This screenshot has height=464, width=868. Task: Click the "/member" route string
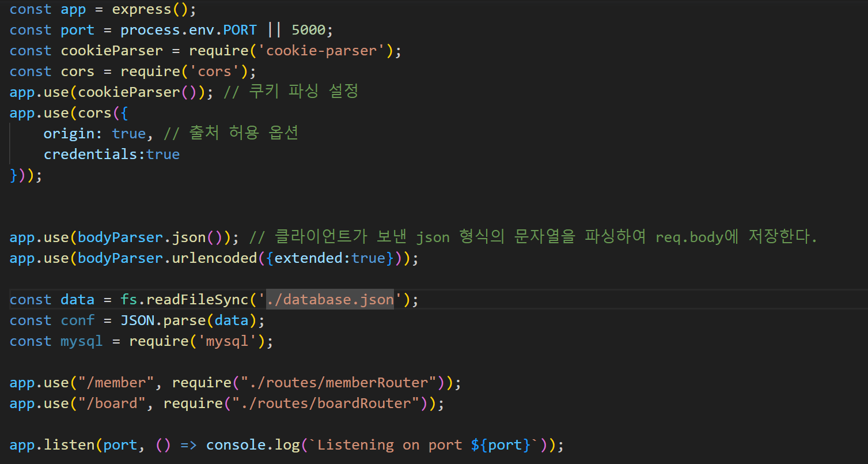(116, 383)
